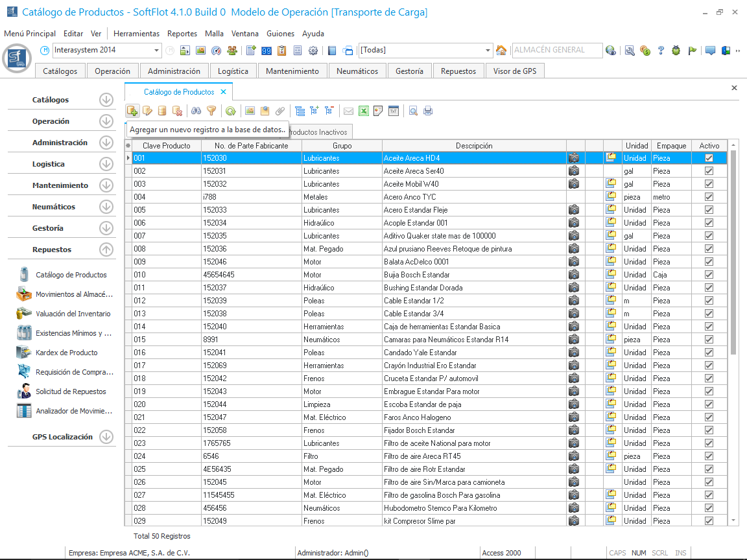The image size is (747, 560).
Task: Open the Interasystem 2014 dropdown
Action: click(x=157, y=51)
